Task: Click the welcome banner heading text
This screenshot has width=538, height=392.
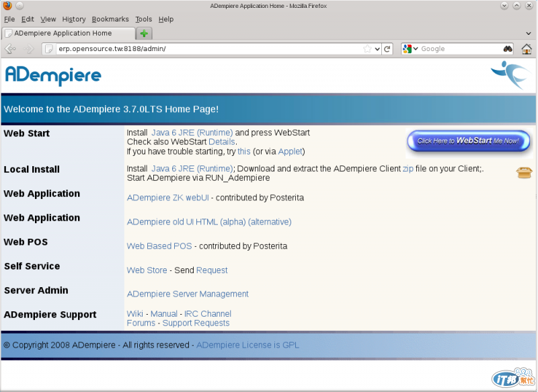Action: pyautogui.click(x=111, y=109)
